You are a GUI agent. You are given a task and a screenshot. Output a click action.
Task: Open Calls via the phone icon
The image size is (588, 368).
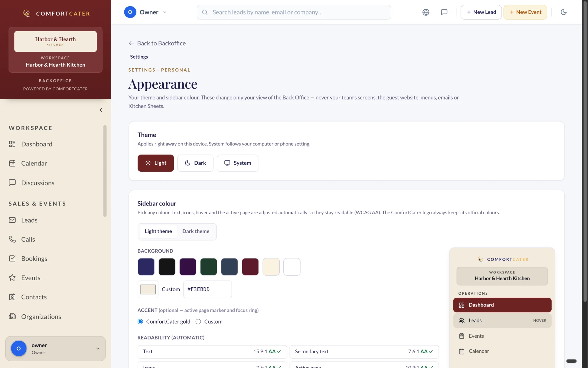click(12, 239)
